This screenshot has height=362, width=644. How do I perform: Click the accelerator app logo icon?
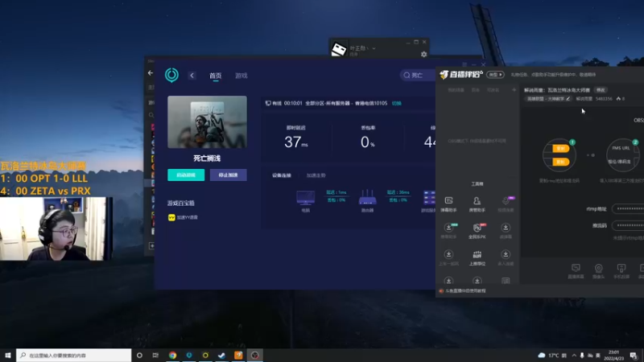[x=171, y=75]
